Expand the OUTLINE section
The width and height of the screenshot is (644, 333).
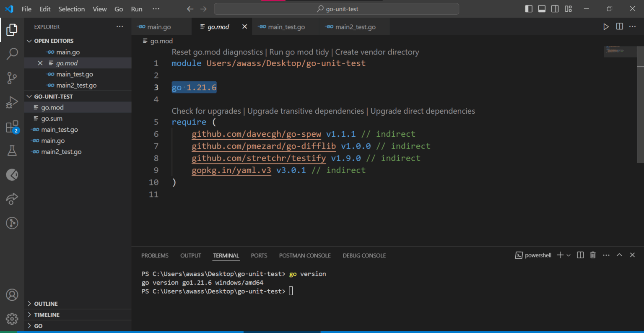coord(46,304)
